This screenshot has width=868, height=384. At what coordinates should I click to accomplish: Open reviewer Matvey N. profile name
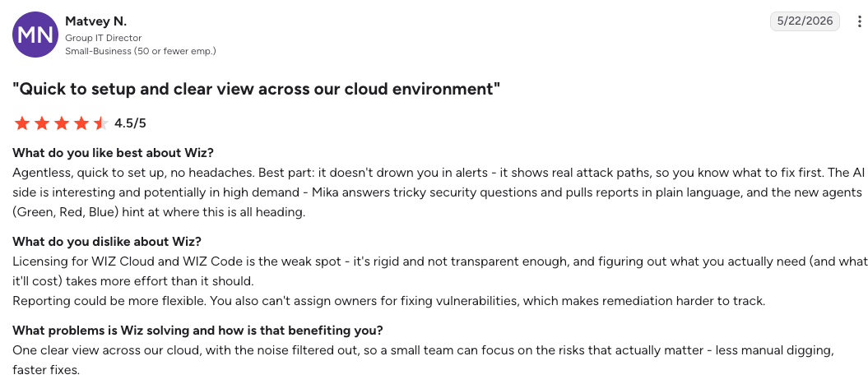(x=95, y=21)
